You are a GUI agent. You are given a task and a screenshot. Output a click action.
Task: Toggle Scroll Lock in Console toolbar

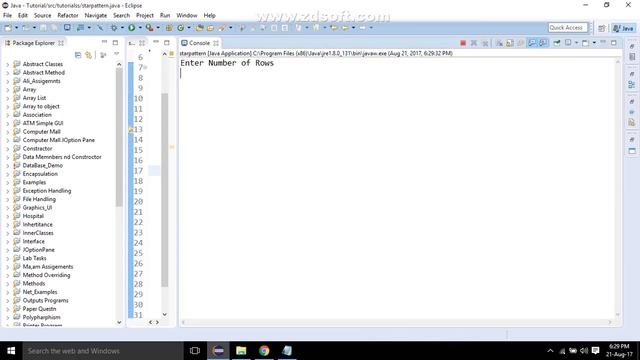click(510, 43)
